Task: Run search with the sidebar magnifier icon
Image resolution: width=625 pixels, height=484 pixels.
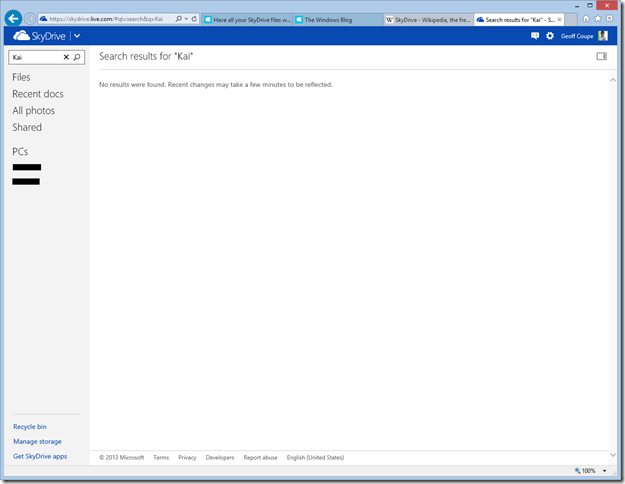Action: 77,57
